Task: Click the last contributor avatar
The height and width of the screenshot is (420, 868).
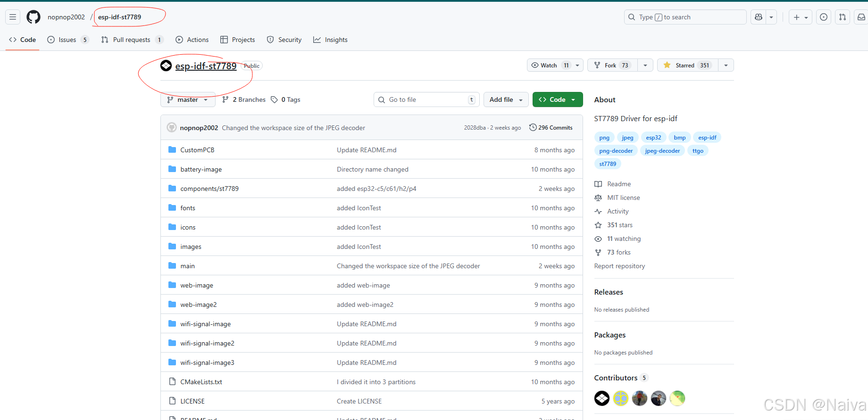Action: coord(677,398)
